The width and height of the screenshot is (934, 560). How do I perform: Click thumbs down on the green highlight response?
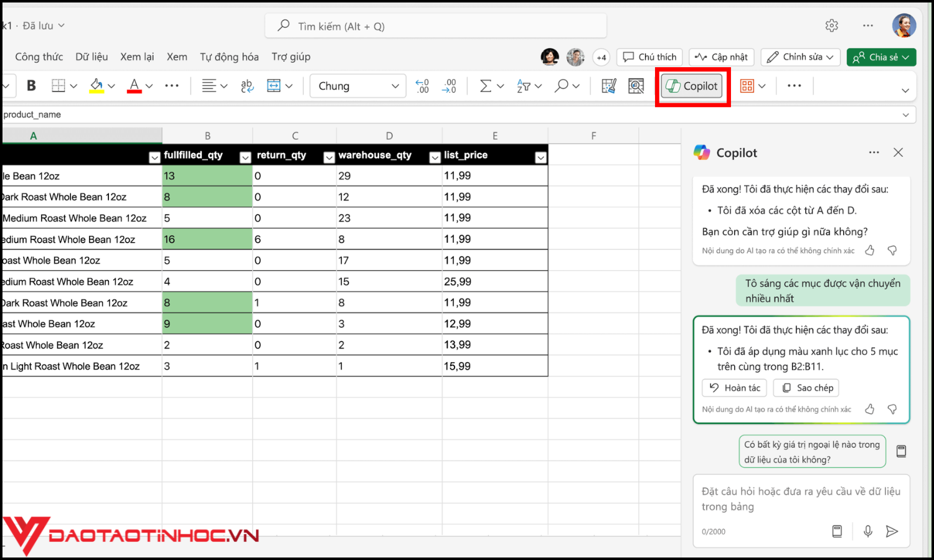tap(892, 409)
